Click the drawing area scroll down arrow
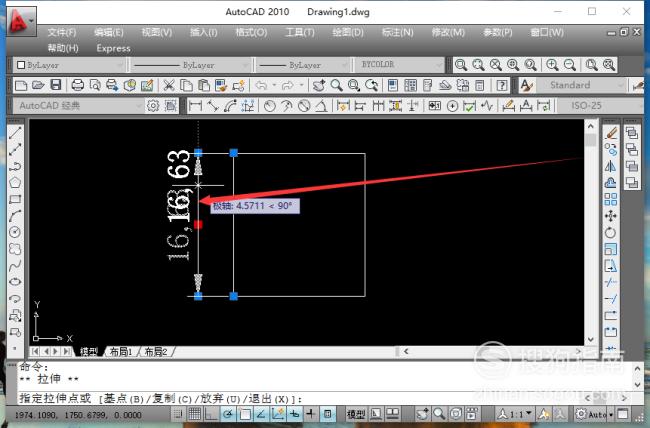This screenshot has width=650, height=428. [x=591, y=340]
